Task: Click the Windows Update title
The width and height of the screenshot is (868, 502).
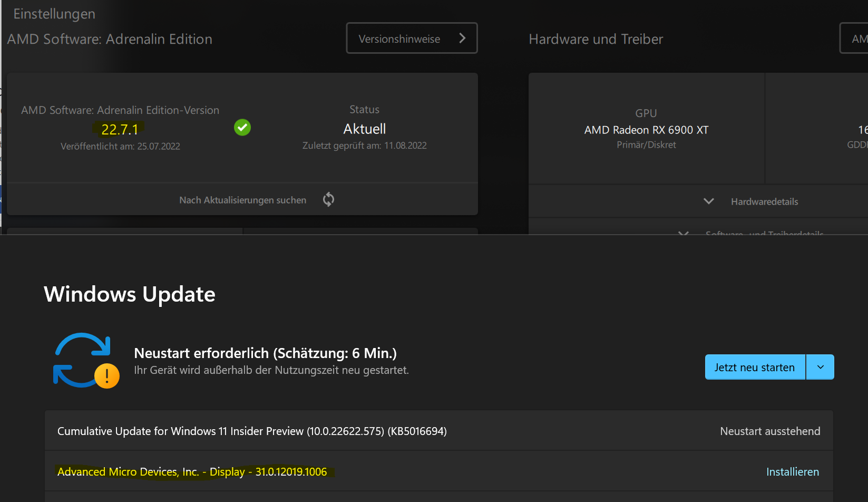Action: point(130,294)
